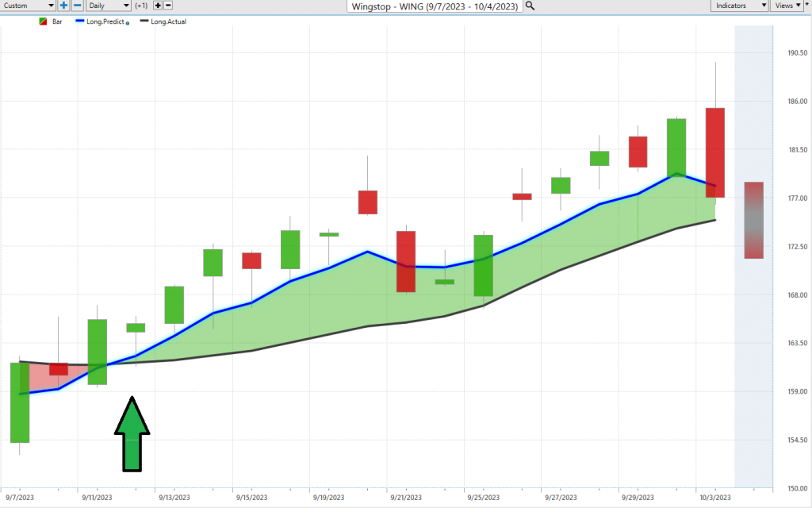The width and height of the screenshot is (812, 508).
Task: Click the black minus forecast-bars button
Action: click(168, 6)
